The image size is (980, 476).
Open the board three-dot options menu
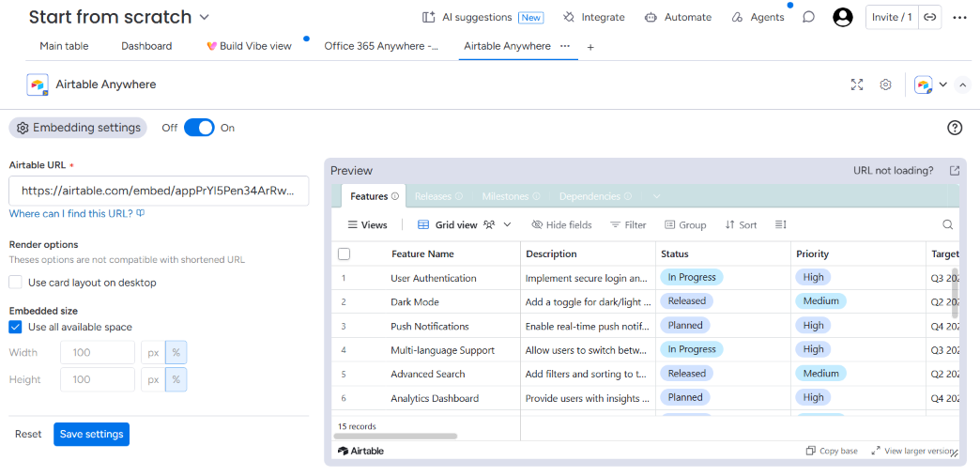pos(960,18)
